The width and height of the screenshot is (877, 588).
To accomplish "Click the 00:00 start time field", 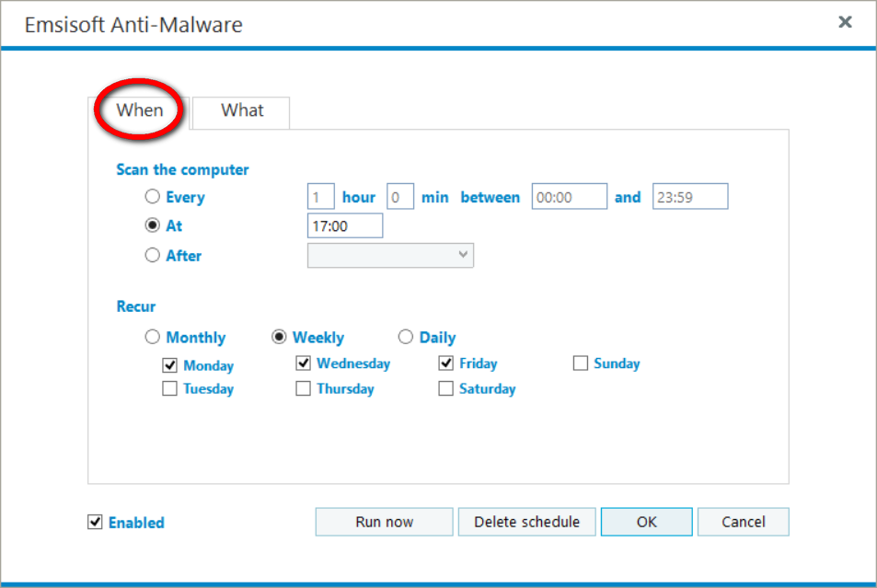I will [570, 196].
